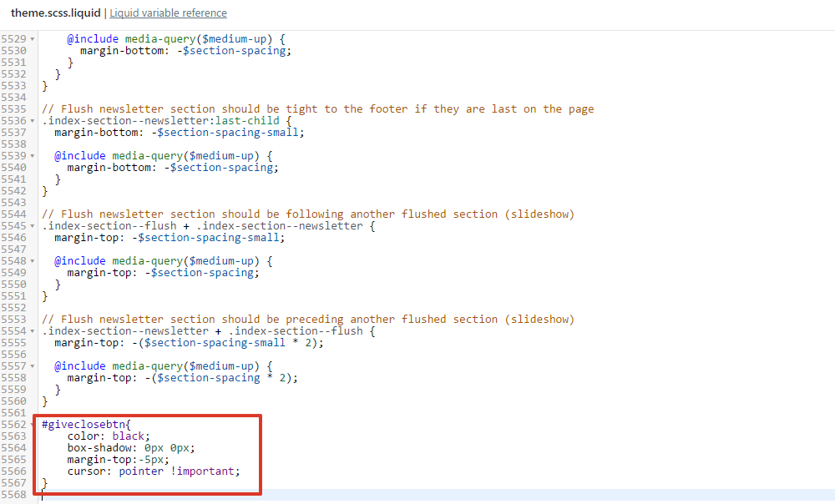
Task: Click 'margin-bottom: -$section-spacing;' on line 5530
Action: (186, 51)
